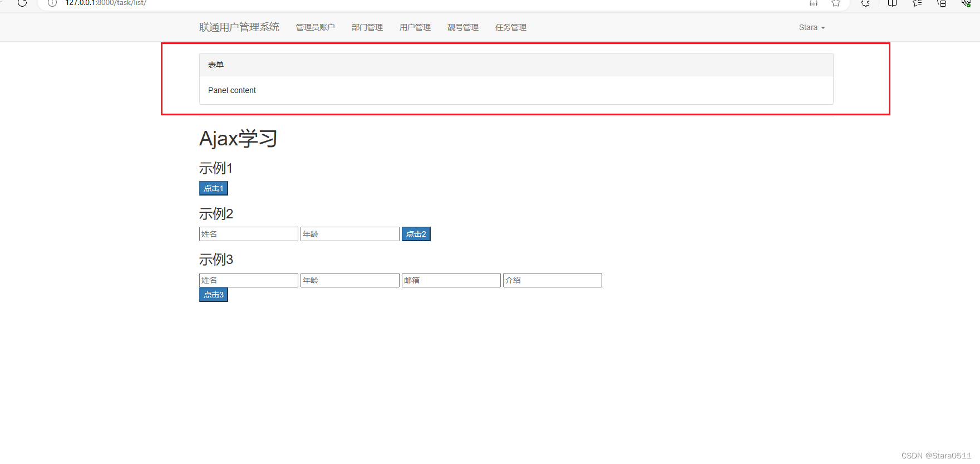The height and width of the screenshot is (464, 980).
Task: Click the 示例1 heading
Action: pyautogui.click(x=216, y=168)
